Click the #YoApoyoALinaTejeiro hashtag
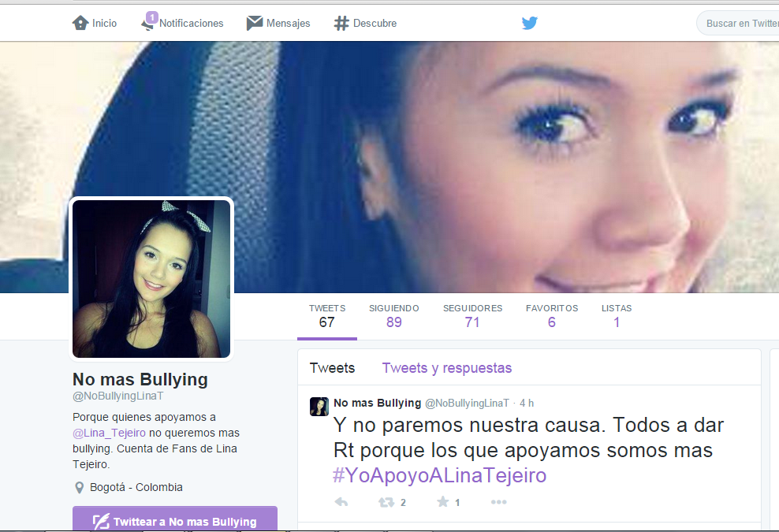 [440, 475]
